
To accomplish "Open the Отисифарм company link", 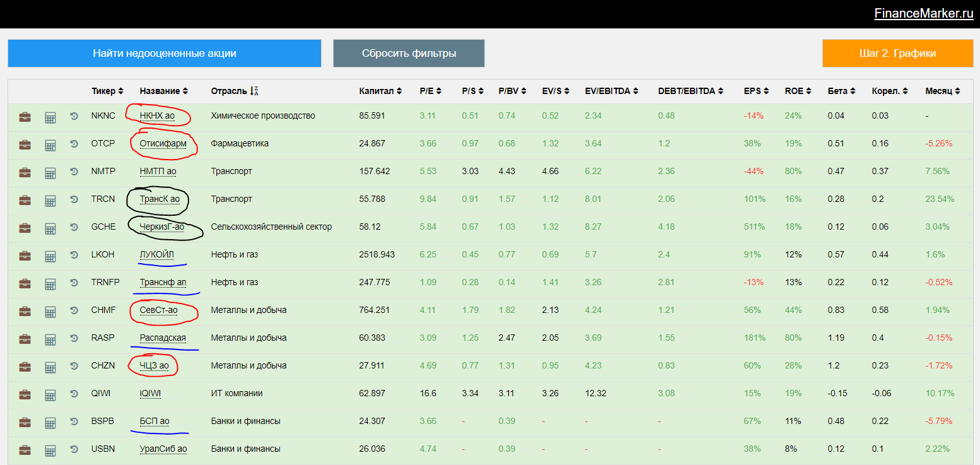I will tap(163, 144).
